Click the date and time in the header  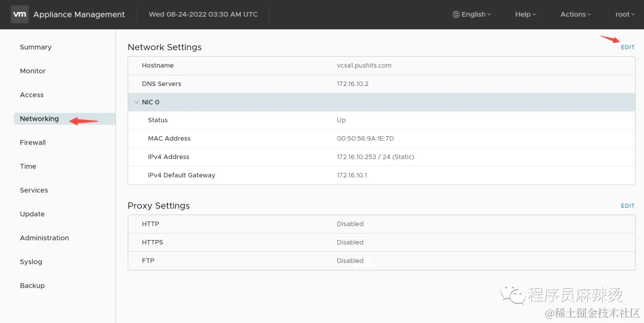coord(203,14)
